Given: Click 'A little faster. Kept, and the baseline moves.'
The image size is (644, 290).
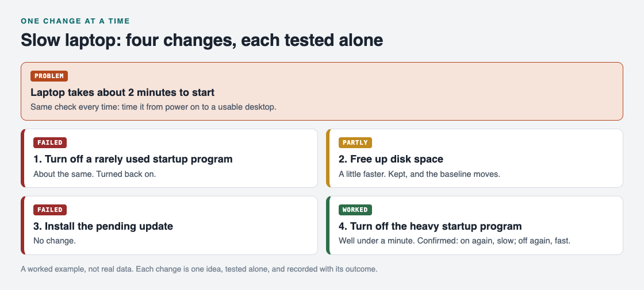Looking at the screenshot, I should click(x=419, y=174).
